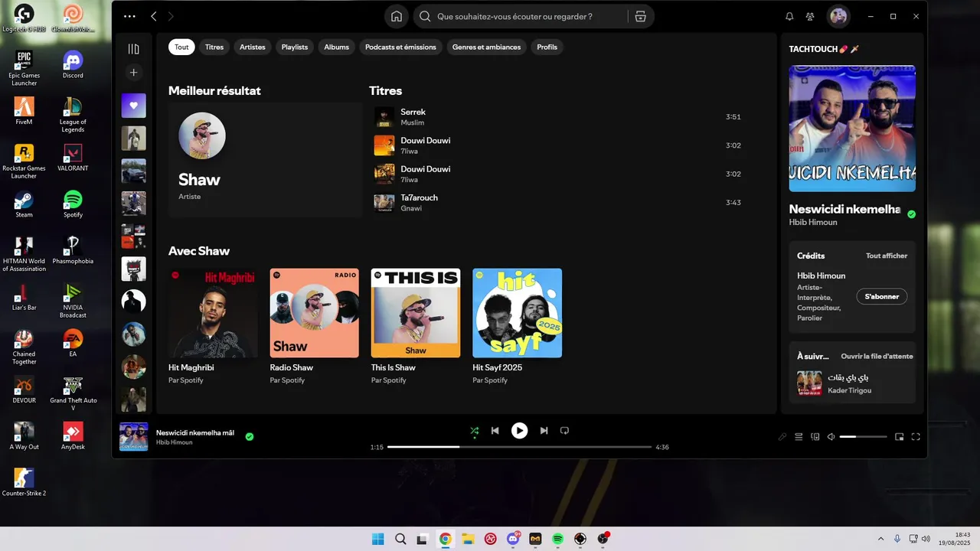Show hidden system tray icons
The image size is (980, 551).
coord(880,539)
